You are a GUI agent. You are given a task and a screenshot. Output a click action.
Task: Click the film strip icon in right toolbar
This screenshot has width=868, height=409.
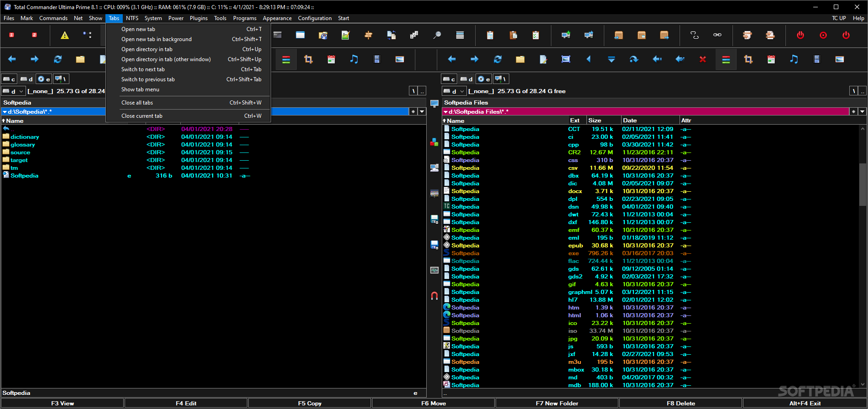817,59
